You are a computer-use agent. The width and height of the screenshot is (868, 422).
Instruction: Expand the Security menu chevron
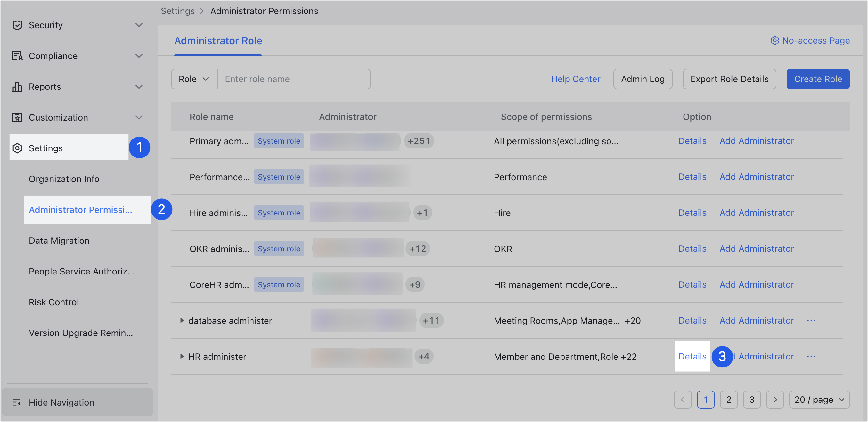click(x=139, y=25)
